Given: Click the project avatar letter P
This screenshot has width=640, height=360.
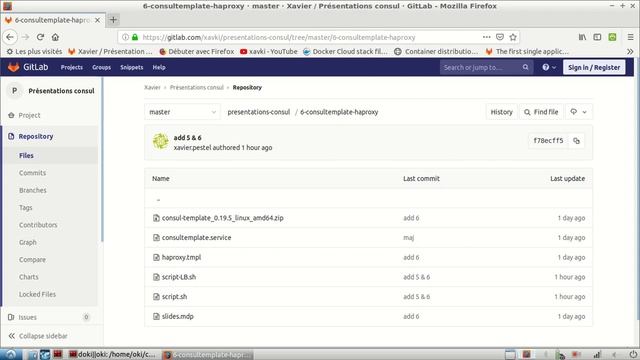Looking at the screenshot, I should pos(15,91).
